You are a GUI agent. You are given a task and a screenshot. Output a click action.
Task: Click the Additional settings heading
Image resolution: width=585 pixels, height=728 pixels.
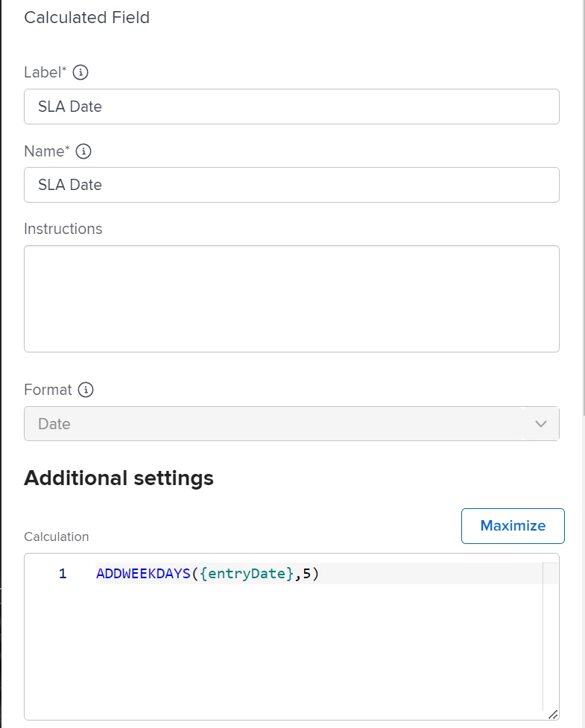click(118, 478)
